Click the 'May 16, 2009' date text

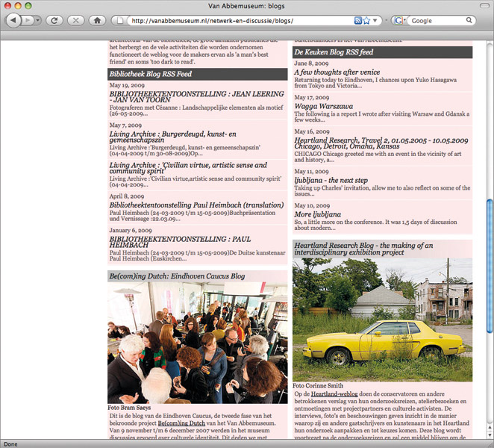(x=312, y=131)
